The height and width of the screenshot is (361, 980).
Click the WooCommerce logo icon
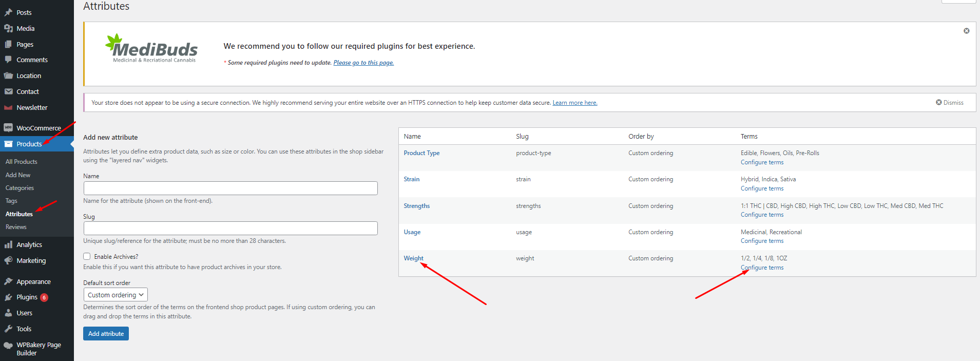(x=8, y=128)
